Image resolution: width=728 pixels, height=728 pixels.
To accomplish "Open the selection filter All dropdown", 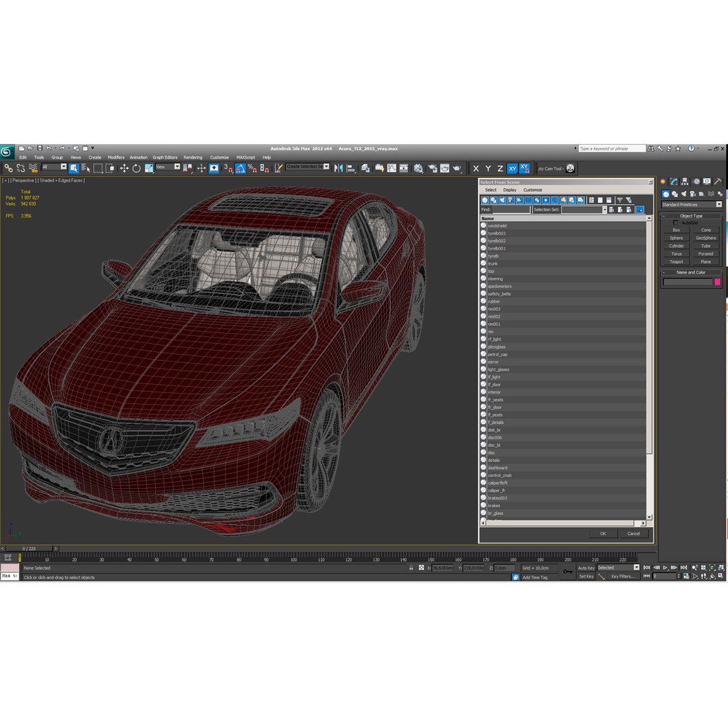I will point(55,166).
